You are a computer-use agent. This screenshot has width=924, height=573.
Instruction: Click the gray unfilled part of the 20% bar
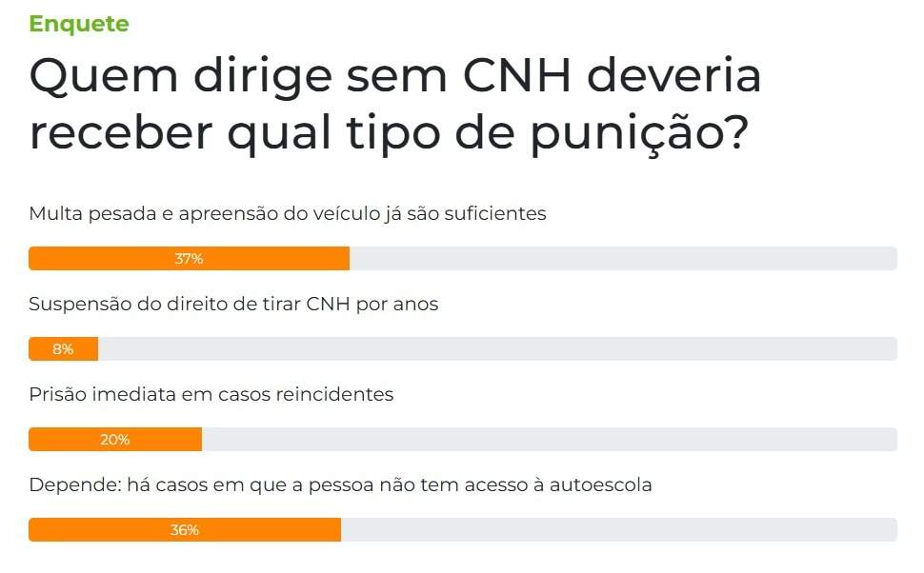point(550,440)
